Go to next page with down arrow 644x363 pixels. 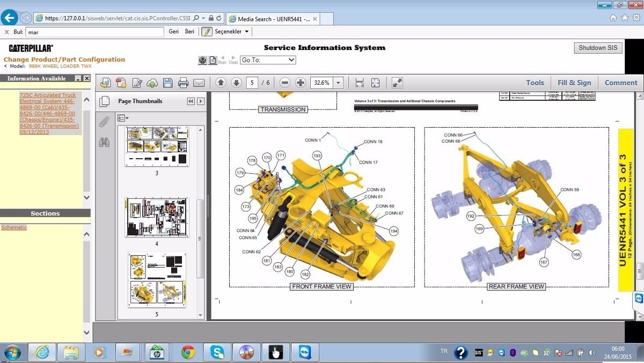point(236,83)
